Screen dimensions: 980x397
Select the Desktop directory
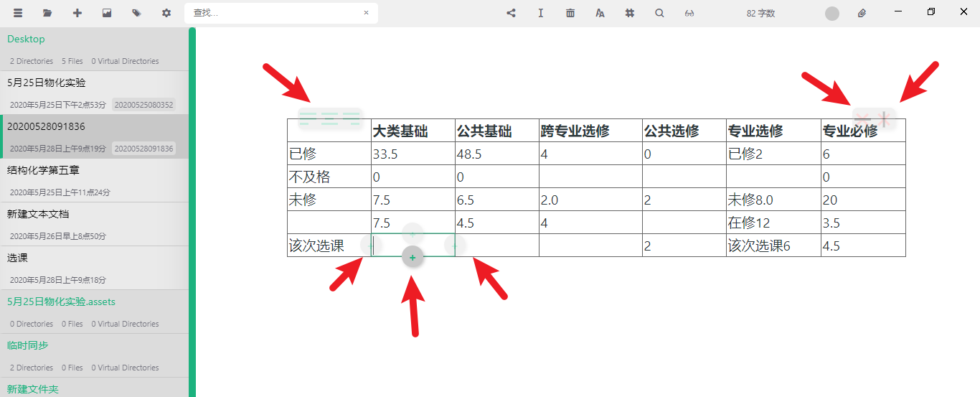click(94, 49)
